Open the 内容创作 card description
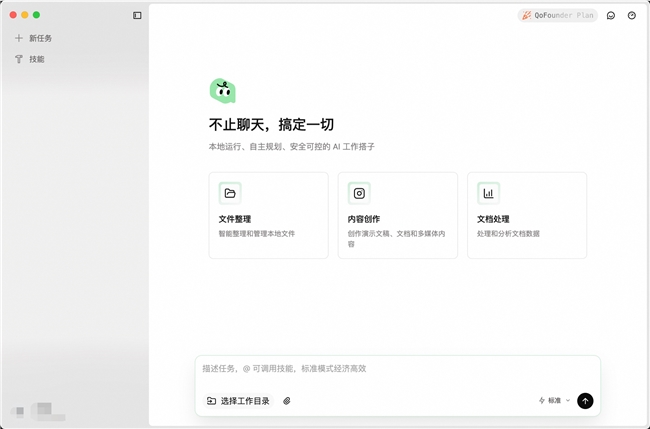The width and height of the screenshot is (650, 429). tap(396, 238)
